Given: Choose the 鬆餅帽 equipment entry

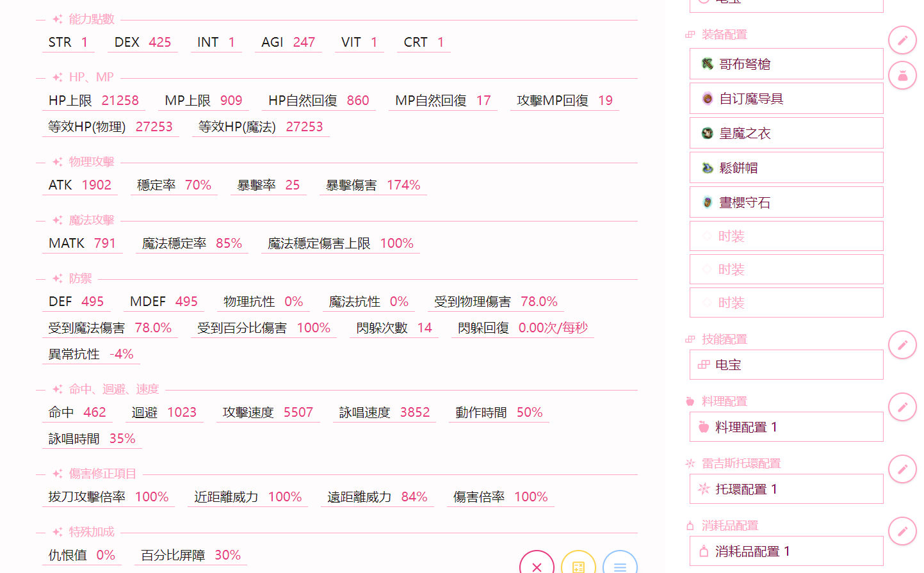Looking at the screenshot, I should (786, 168).
